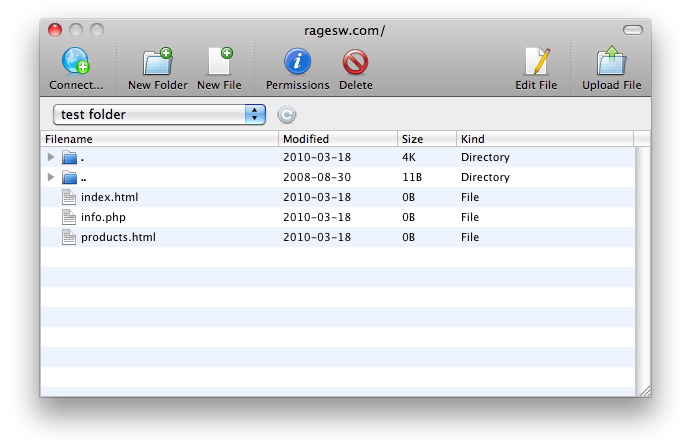Image resolution: width=688 pixels, height=440 pixels.
Task: Click the New File toolbar icon
Action: pos(219,63)
